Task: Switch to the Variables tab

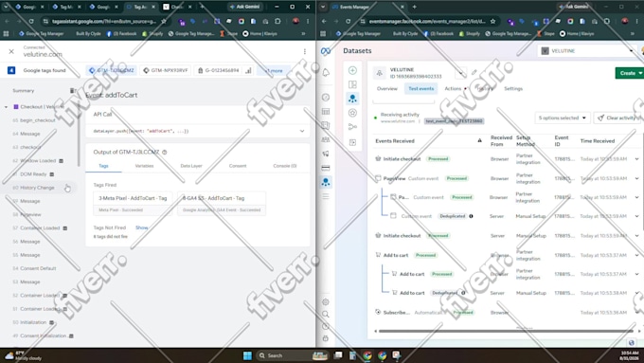Action: click(x=144, y=166)
